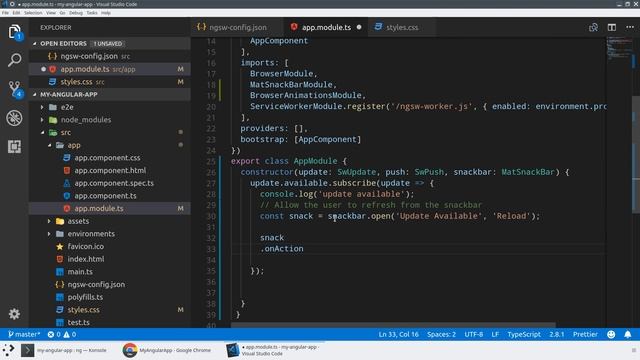
Task: Open the Search view in activity bar
Action: (x=14, y=60)
